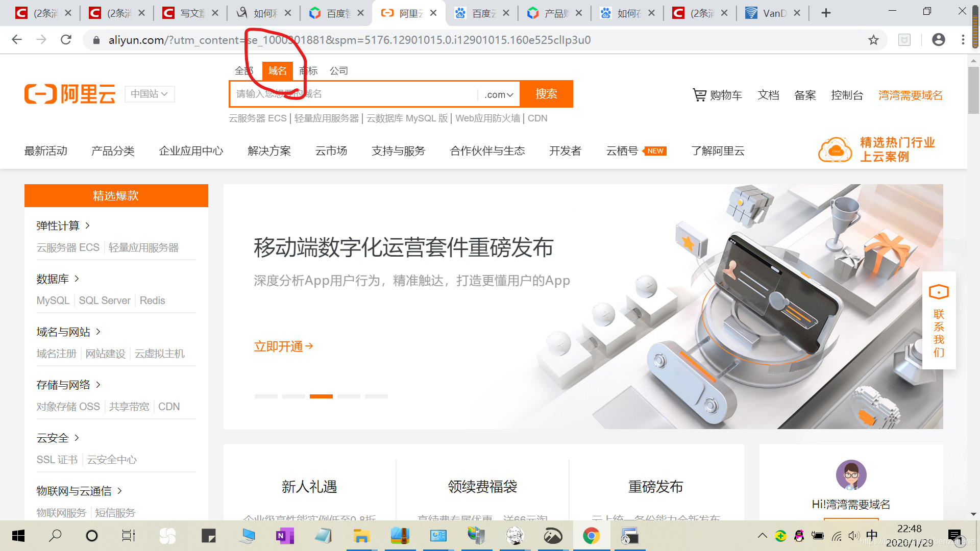Image resolution: width=980 pixels, height=551 pixels.
Task: Expand the 数据库 category chevron
Action: tap(77, 279)
